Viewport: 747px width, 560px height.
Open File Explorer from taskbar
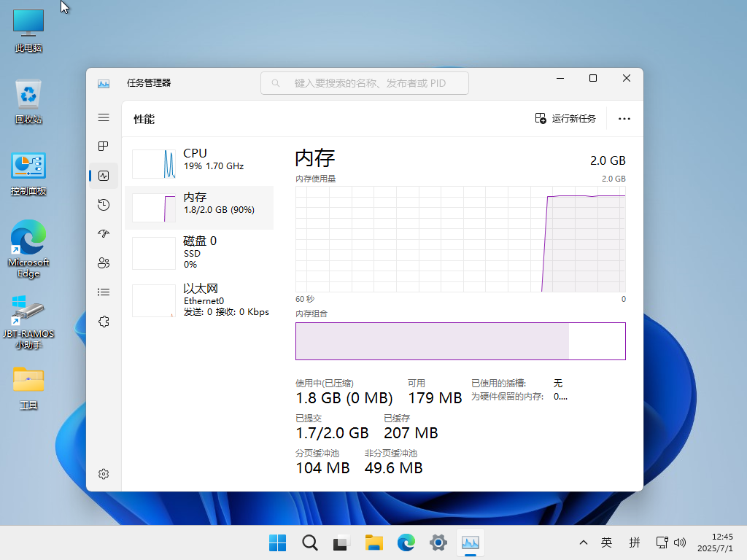point(374,542)
